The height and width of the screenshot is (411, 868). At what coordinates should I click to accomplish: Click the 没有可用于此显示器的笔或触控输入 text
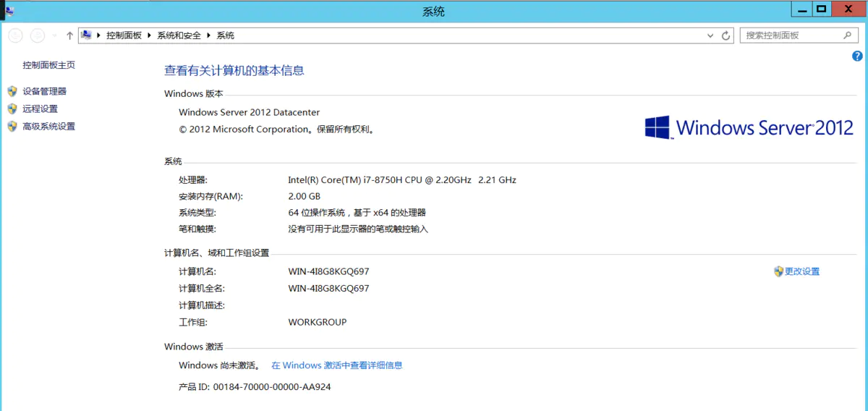click(x=358, y=229)
